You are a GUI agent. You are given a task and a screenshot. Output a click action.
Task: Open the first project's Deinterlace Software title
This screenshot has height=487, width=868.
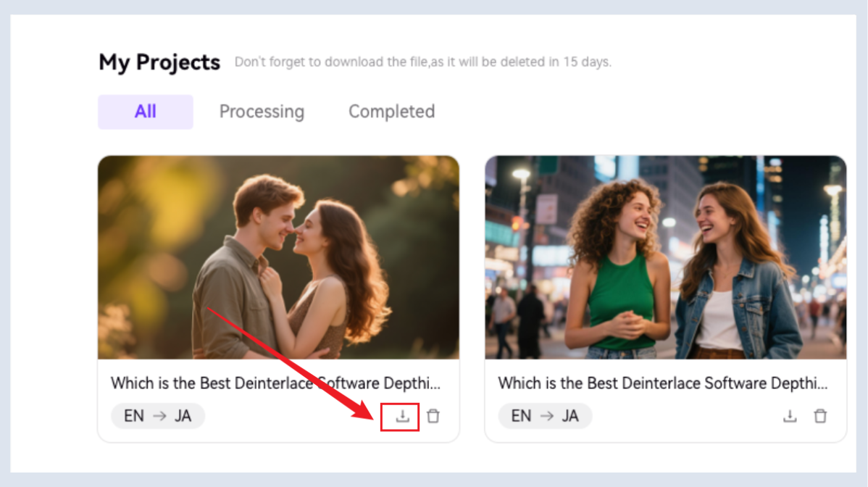click(x=275, y=383)
